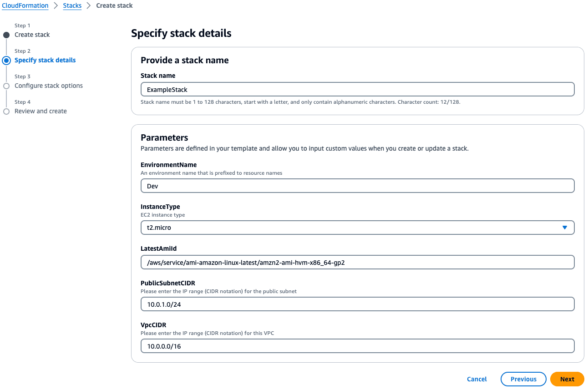Click the Previous button

[x=523, y=379]
